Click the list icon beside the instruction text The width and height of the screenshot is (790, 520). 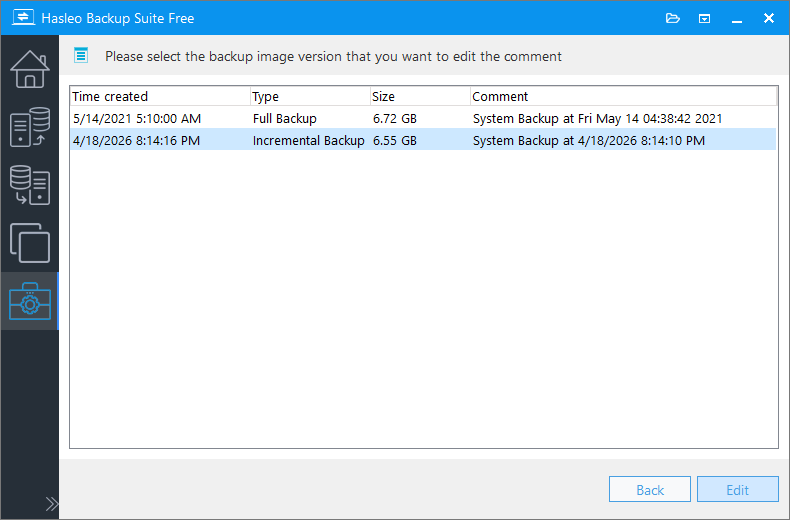click(x=81, y=55)
